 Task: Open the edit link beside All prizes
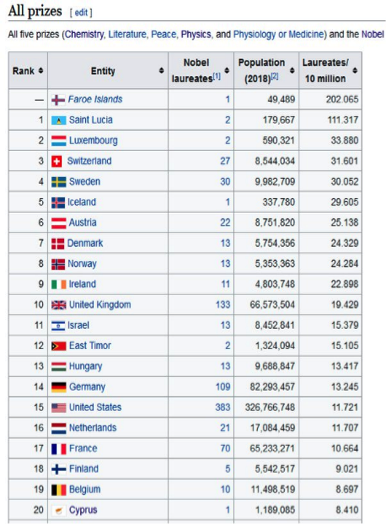click(x=81, y=13)
